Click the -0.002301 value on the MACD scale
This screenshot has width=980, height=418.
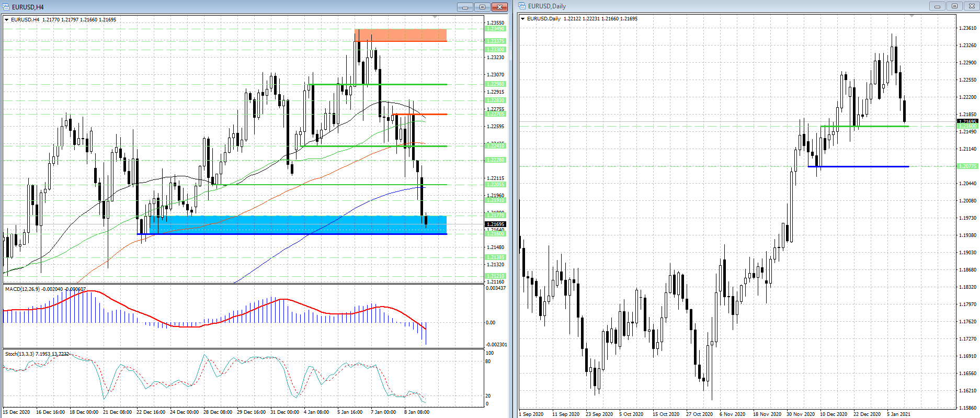click(x=496, y=345)
